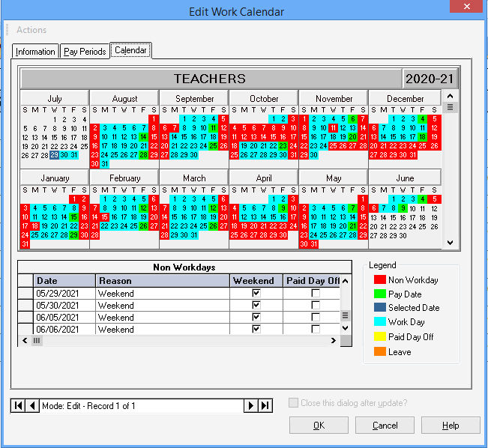Click the calendar scroll down arrow
Viewport: 488px width, 448px height.
coord(450,243)
